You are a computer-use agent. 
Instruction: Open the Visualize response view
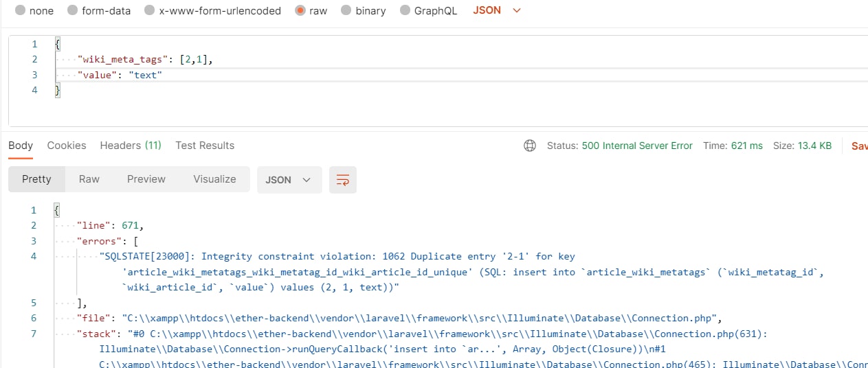click(214, 179)
